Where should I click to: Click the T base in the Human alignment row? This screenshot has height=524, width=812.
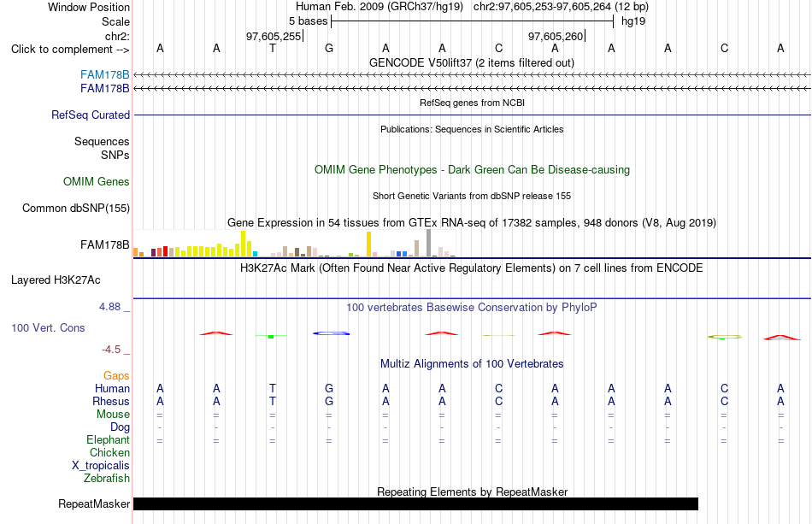[x=273, y=388]
